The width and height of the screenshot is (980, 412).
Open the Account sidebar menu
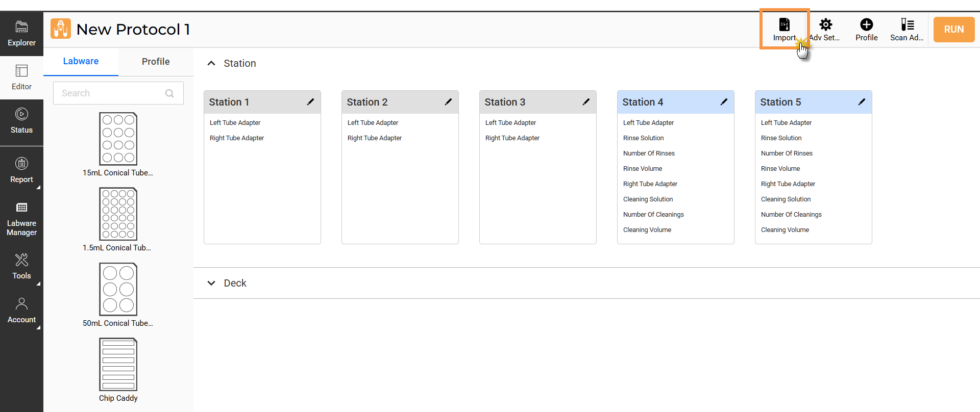tap(21, 310)
